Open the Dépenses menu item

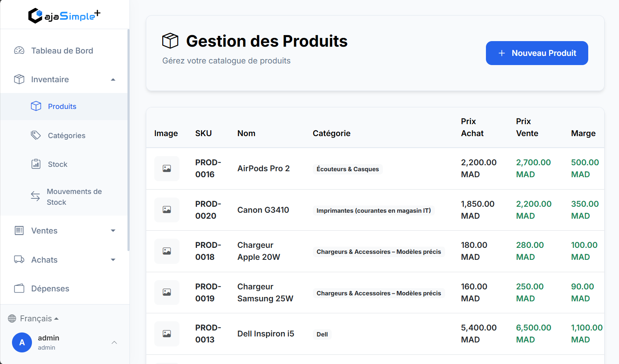tap(50, 289)
